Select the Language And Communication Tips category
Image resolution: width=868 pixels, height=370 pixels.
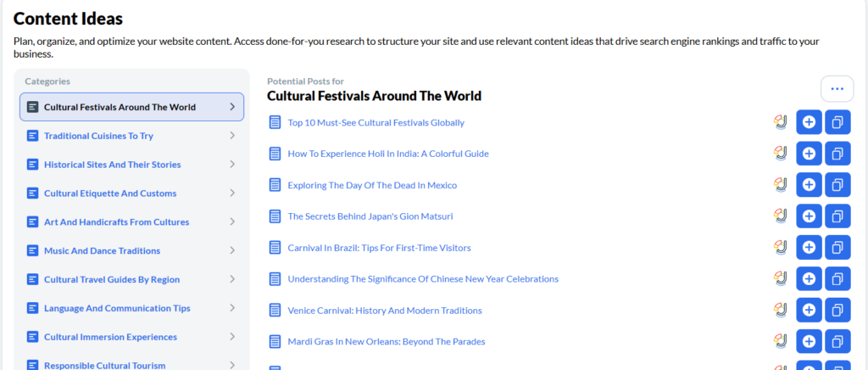tap(117, 308)
